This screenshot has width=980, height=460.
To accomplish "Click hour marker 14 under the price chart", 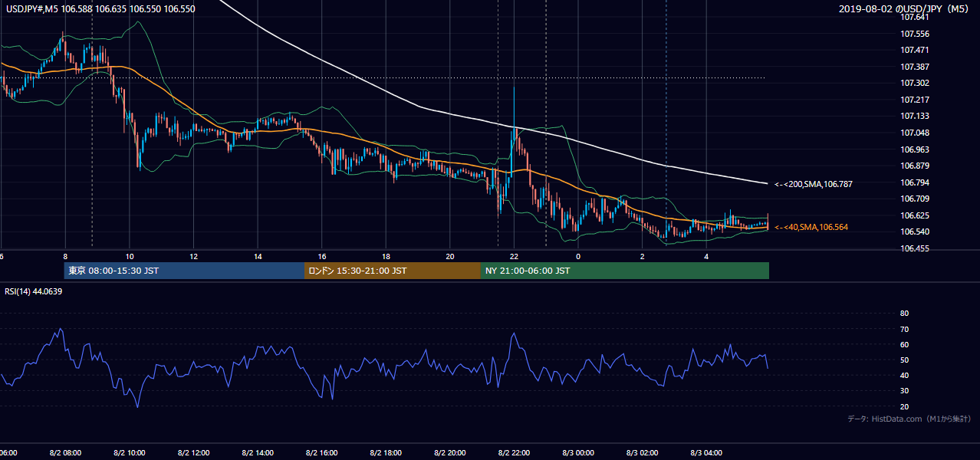I will click(x=258, y=256).
